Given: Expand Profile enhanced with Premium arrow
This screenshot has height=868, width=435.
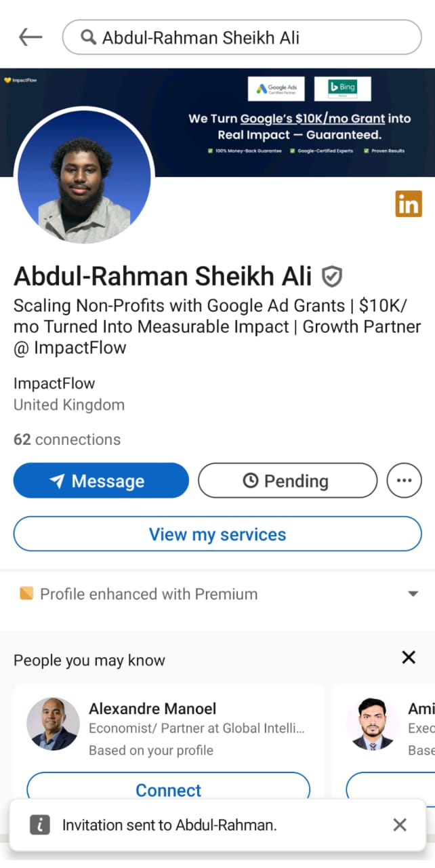Looking at the screenshot, I should pyautogui.click(x=413, y=594).
